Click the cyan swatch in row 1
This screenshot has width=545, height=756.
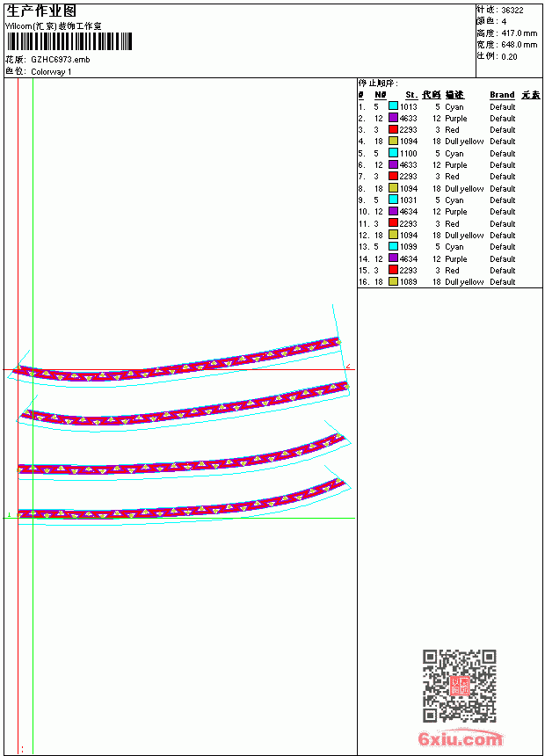click(x=394, y=106)
